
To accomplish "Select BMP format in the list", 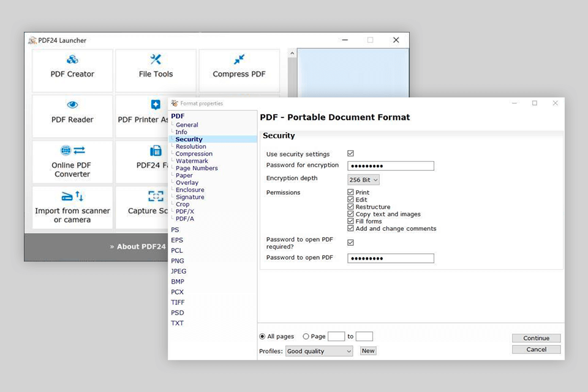I will tap(178, 282).
